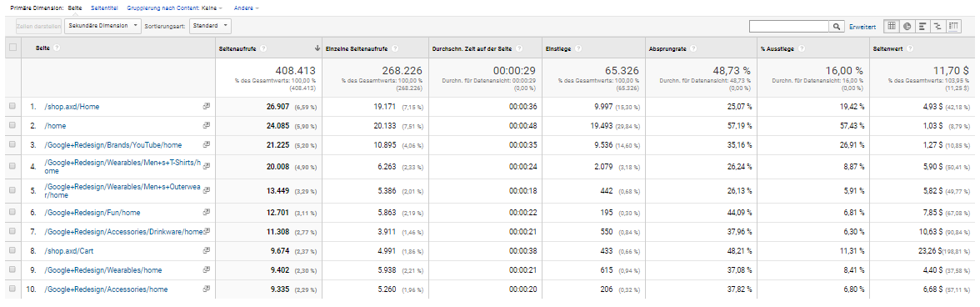Viewport: 980px width, 307px height.
Task: Open help icon next to Durchschn. Zeit auf der Seite
Action: pyautogui.click(x=519, y=48)
